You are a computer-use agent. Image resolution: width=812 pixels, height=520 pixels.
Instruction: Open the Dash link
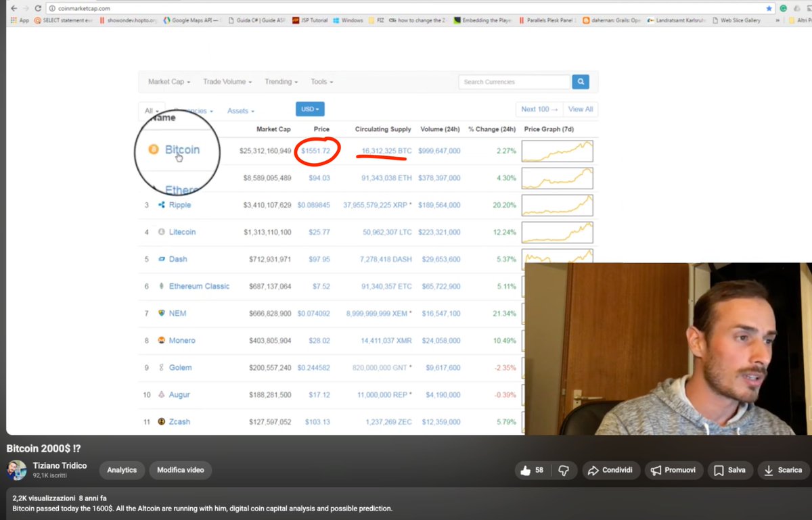pyautogui.click(x=178, y=259)
